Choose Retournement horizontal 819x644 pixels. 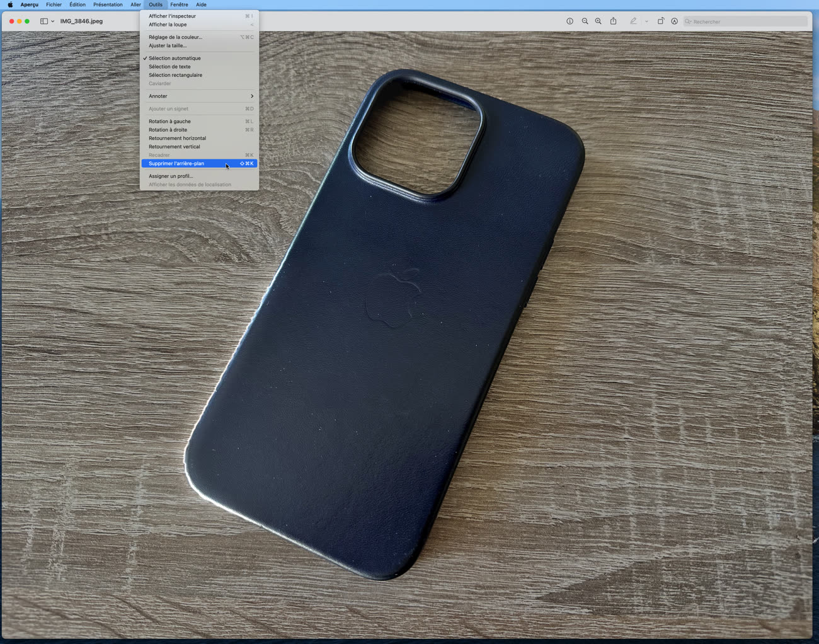pos(199,138)
